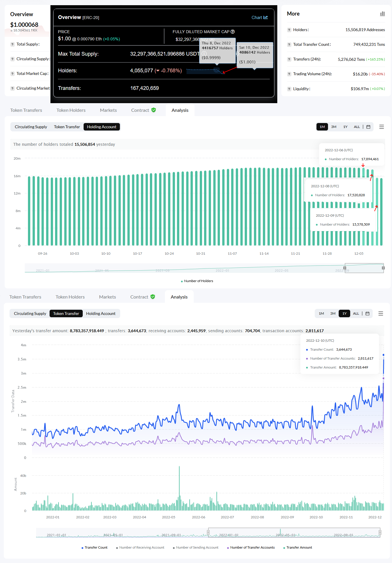Toggle the Number of Sending Account legend series
The height and width of the screenshot is (563, 392).
tap(195, 547)
